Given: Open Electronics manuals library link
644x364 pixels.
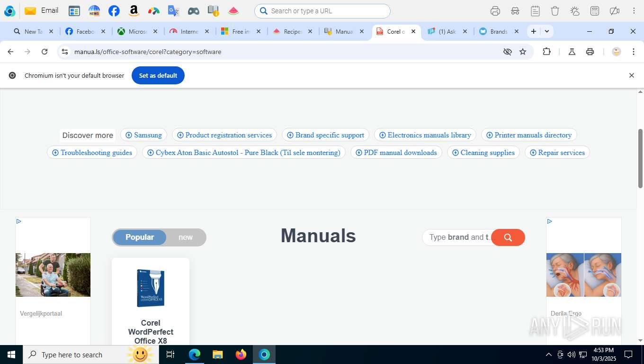Looking at the screenshot, I should (425, 135).
